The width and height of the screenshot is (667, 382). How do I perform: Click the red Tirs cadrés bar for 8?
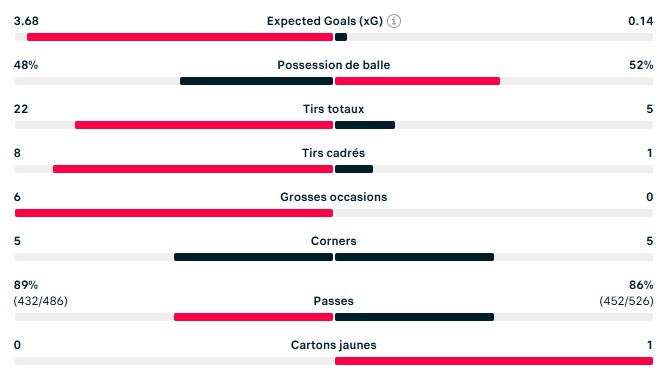pyautogui.click(x=193, y=169)
